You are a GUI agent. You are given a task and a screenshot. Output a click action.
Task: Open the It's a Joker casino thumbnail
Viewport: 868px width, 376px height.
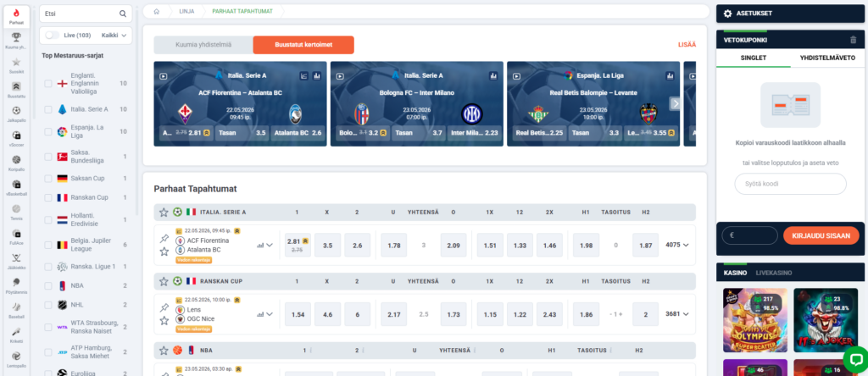[x=826, y=320]
